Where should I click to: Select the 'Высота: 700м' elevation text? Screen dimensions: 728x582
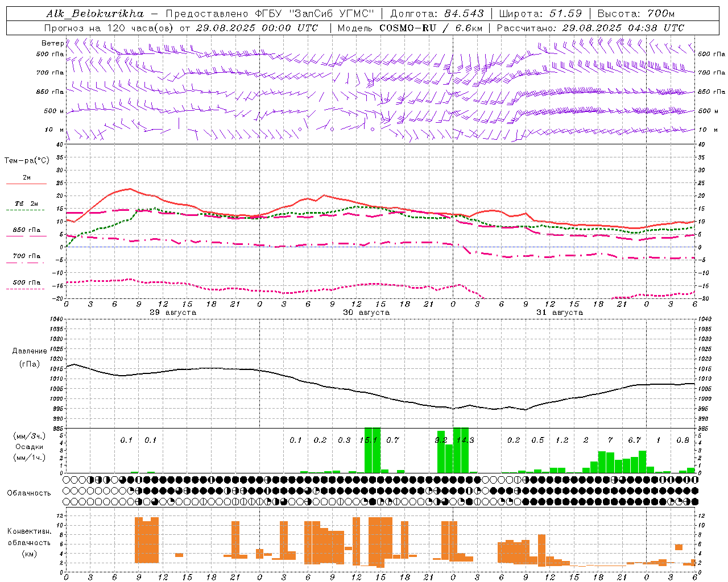point(636,14)
